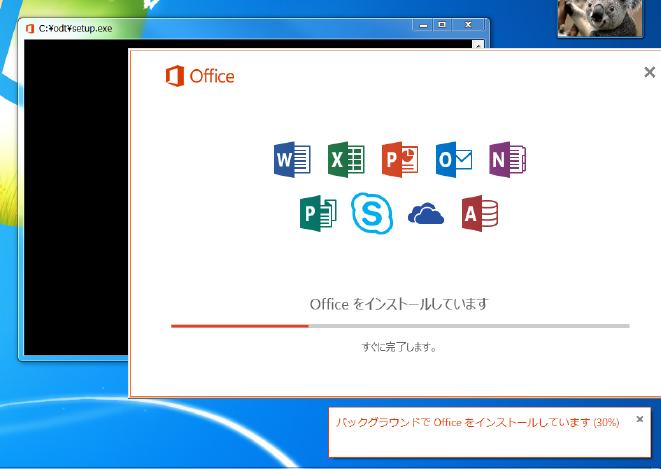Click the console window scroll-up arrow
661x469 pixels.
(478, 44)
